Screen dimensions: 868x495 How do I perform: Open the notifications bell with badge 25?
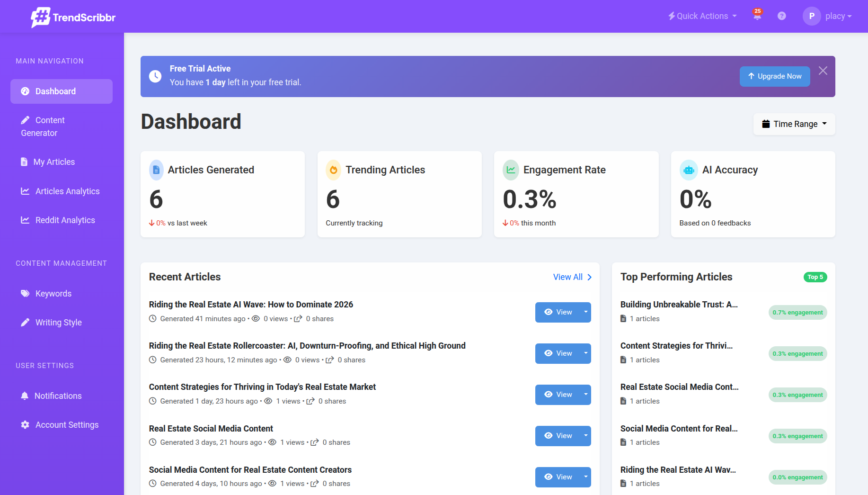click(757, 15)
